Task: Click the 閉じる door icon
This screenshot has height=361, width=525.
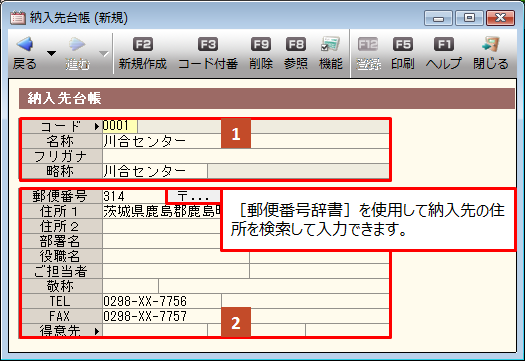Action: coord(491,44)
